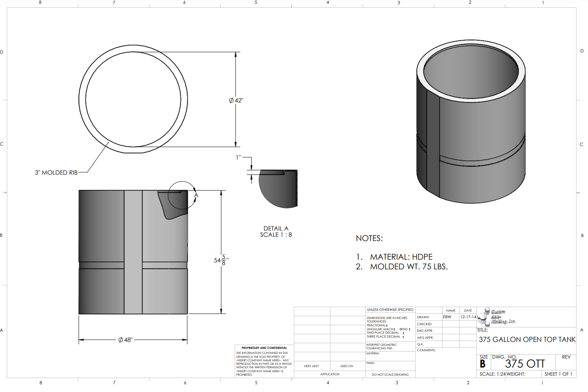Click the drawn date 12-17-14
Image resolution: width=588 pixels, height=392 pixels.
click(x=468, y=317)
